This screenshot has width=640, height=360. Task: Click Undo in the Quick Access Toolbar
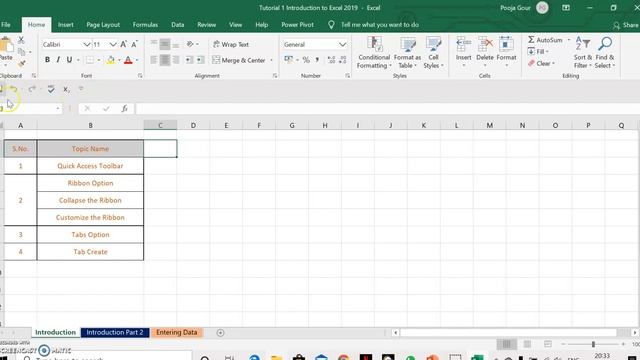point(14,89)
